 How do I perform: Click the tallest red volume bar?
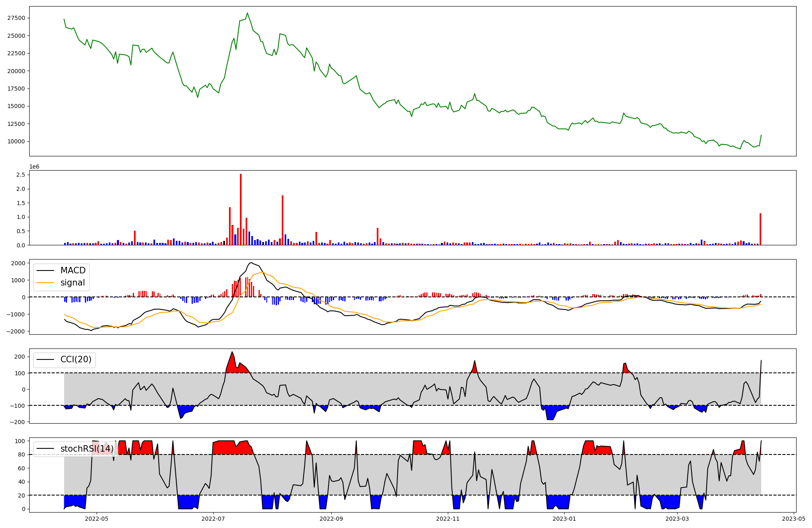(x=241, y=209)
